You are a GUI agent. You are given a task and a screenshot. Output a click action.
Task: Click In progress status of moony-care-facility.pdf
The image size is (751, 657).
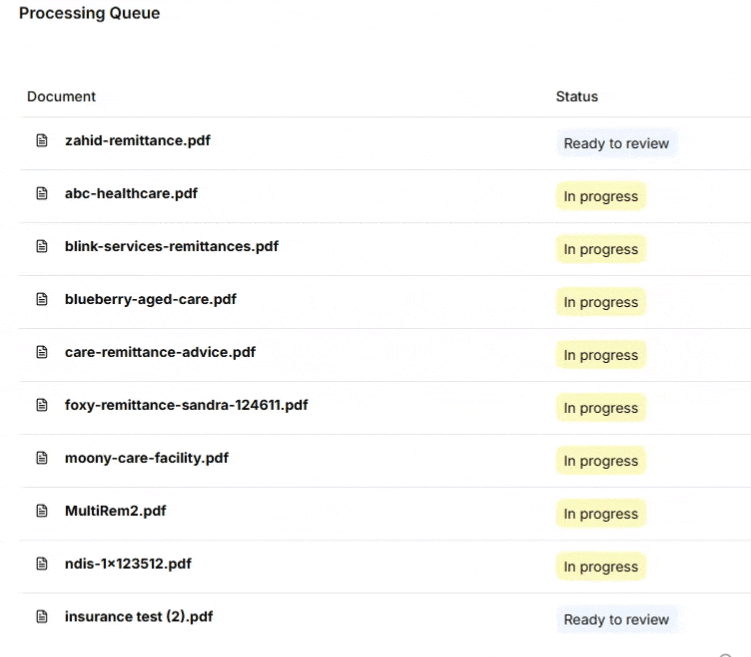click(601, 461)
